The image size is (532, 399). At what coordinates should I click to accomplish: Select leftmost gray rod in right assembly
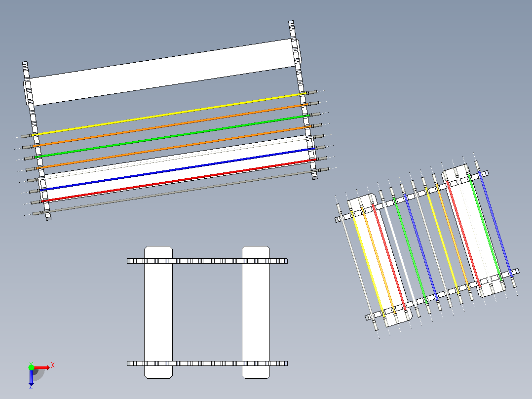(x=357, y=267)
